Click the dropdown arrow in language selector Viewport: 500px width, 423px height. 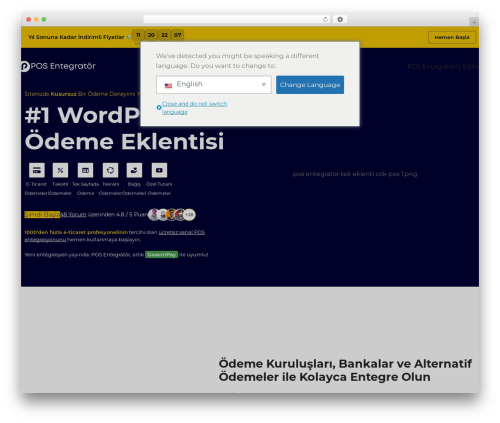point(264,85)
